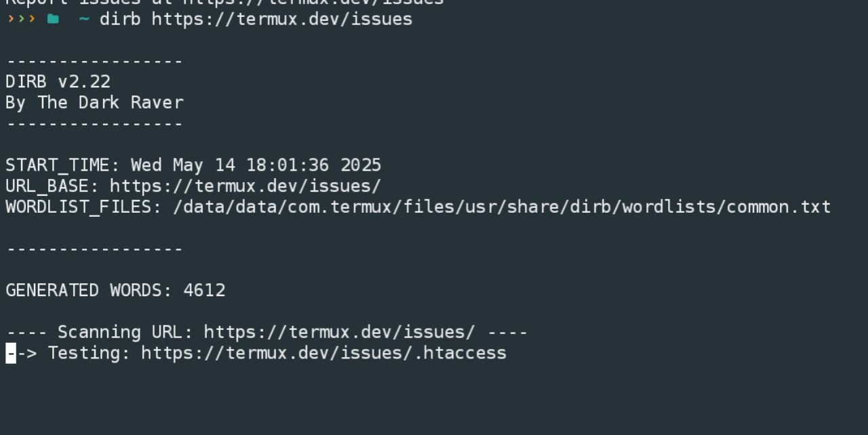Click the highlighted block cursor
Viewport: 868px width, 435px height.
pos(11,353)
